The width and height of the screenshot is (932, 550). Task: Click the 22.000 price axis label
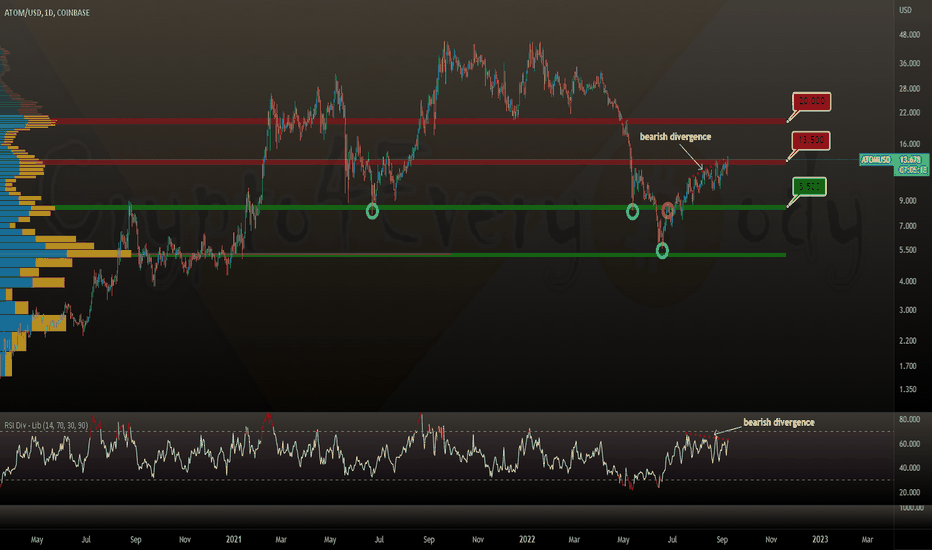(910, 113)
